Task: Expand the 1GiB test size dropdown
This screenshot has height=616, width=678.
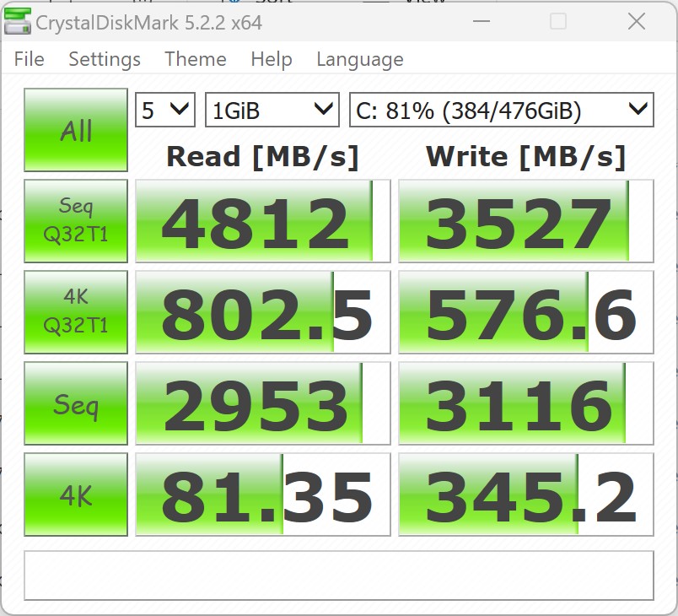Action: pos(272,110)
